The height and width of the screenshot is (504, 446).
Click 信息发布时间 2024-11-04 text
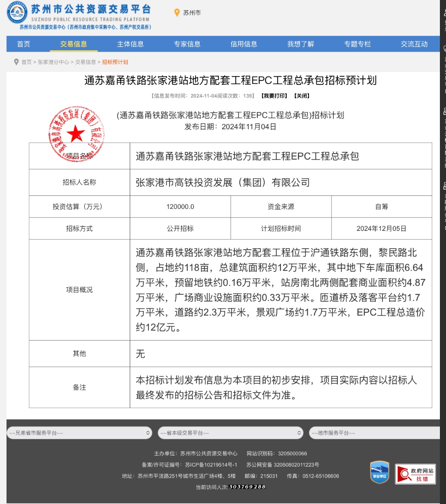click(x=184, y=96)
